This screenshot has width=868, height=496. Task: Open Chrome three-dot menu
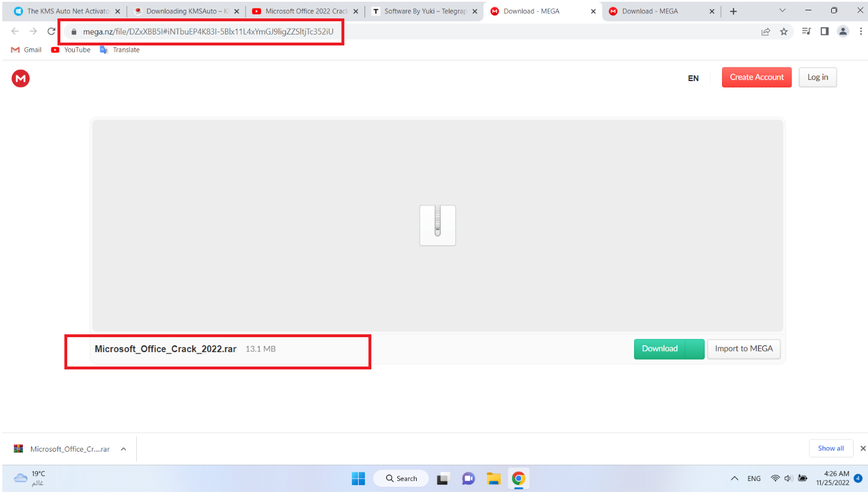click(x=861, y=32)
